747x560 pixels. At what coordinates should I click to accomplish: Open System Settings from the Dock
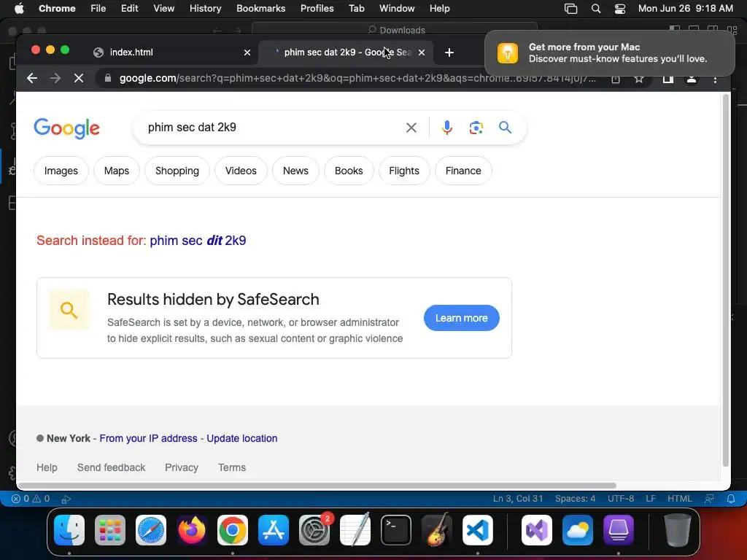click(x=314, y=530)
